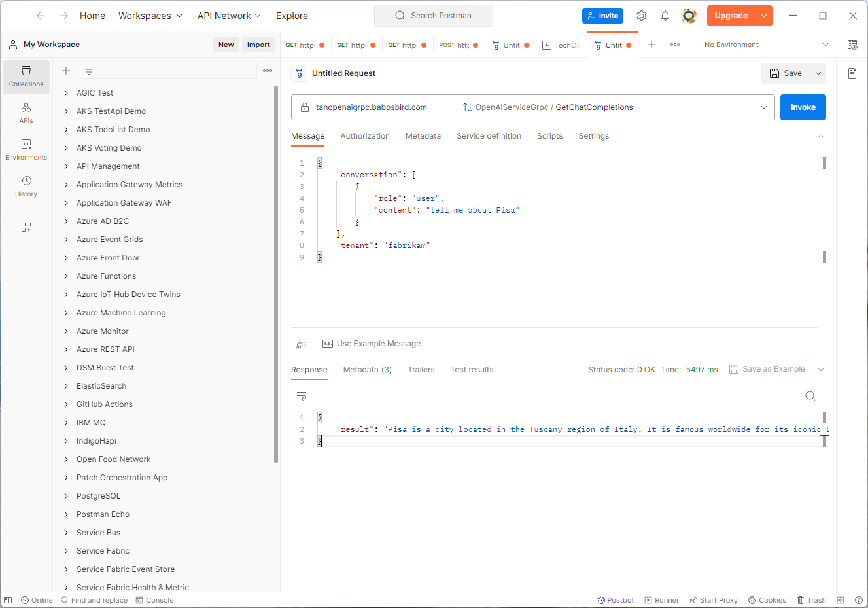
Task: Collapse the request pane chevron
Action: (821, 136)
